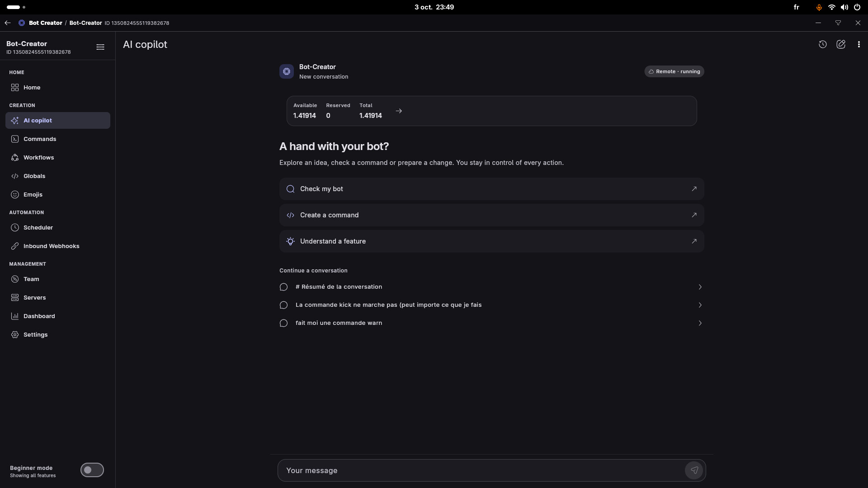Screen dimensions: 868x488
Task: Click the Check my bot suggestion
Action: point(491,189)
